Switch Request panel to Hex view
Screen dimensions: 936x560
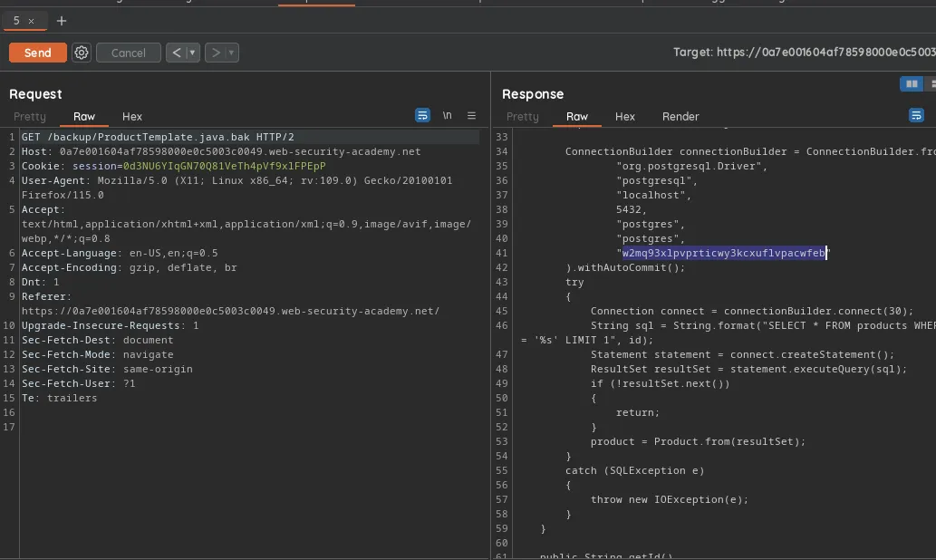tap(132, 116)
